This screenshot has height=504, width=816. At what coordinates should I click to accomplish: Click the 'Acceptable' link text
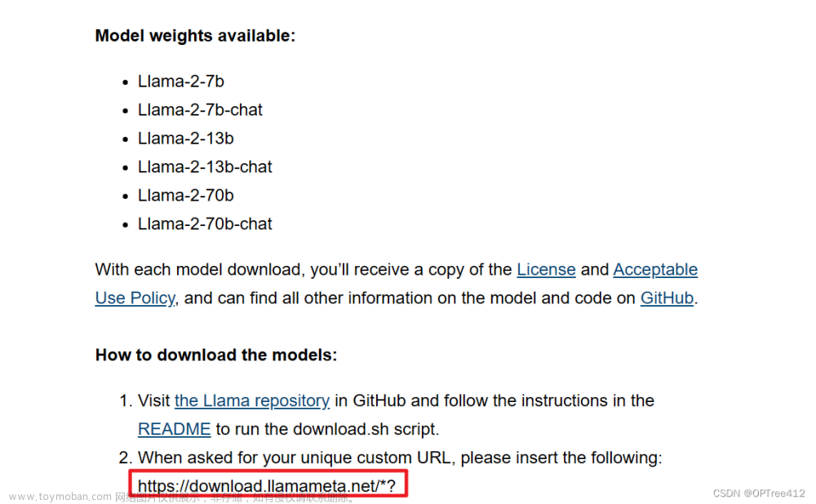click(x=655, y=269)
